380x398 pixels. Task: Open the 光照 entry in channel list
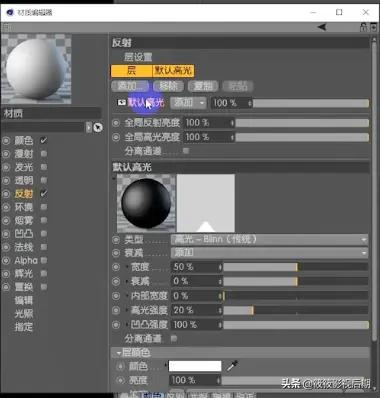[x=24, y=314]
